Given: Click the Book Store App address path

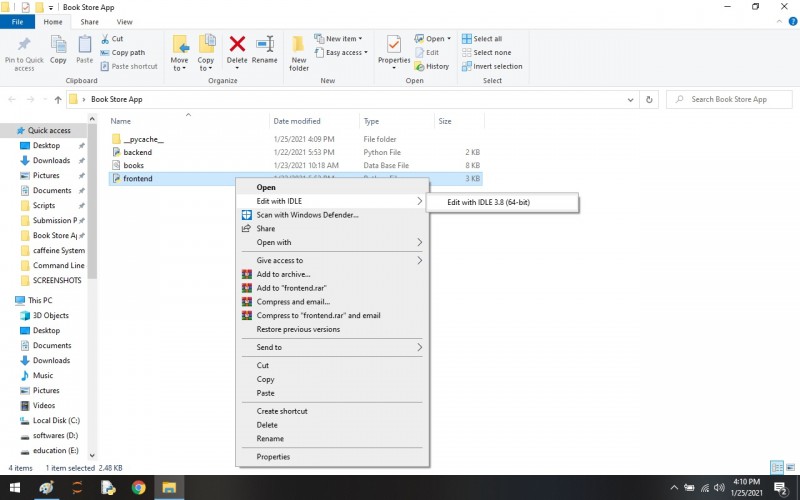Looking at the screenshot, I should tap(116, 99).
